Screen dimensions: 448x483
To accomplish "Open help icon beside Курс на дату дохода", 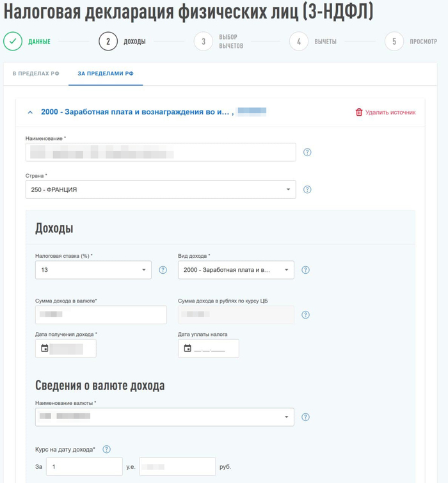I will click(x=106, y=450).
